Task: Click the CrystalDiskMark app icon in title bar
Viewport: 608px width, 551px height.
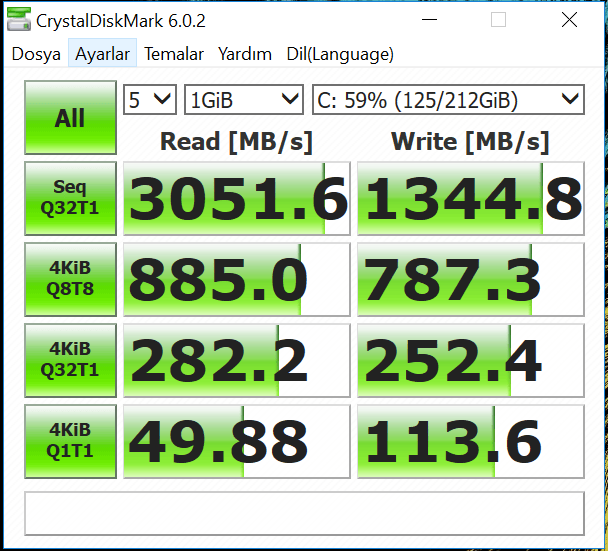Action: (19, 20)
